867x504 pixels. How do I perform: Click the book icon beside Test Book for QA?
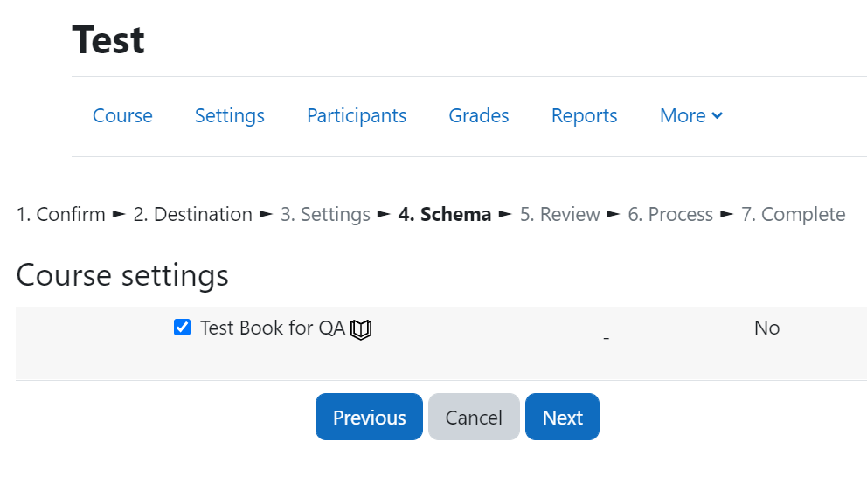click(x=361, y=329)
